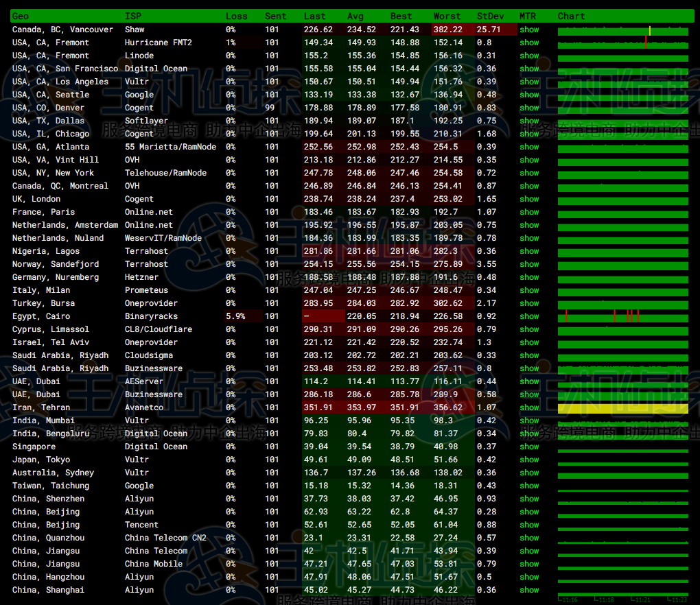
Task: Click the chart bar for Egypt, Cairo
Action: point(622,316)
